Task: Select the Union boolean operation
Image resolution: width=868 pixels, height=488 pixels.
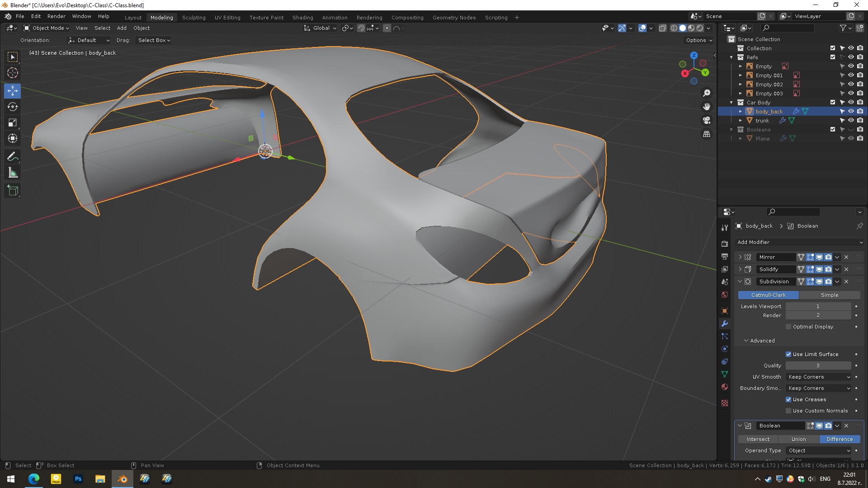Action: point(798,439)
